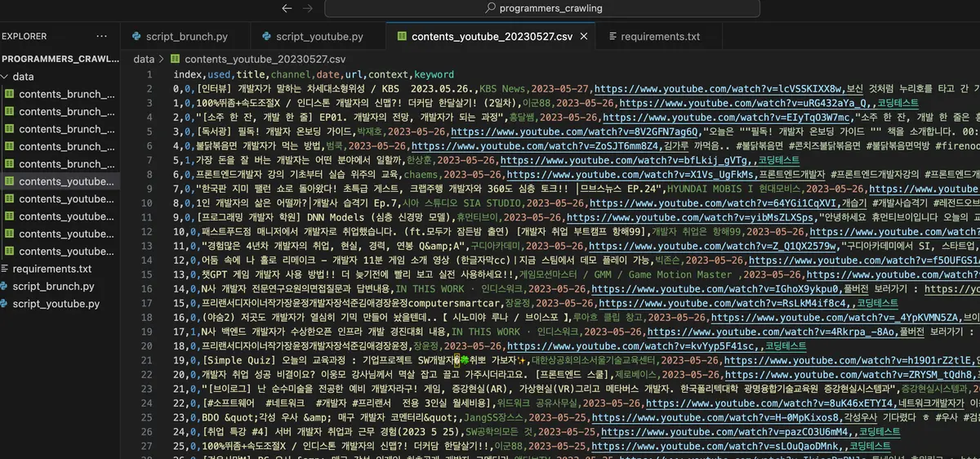This screenshot has height=459, width=980.
Task: Click the breadcrumb chevron after data
Action: 163,59
